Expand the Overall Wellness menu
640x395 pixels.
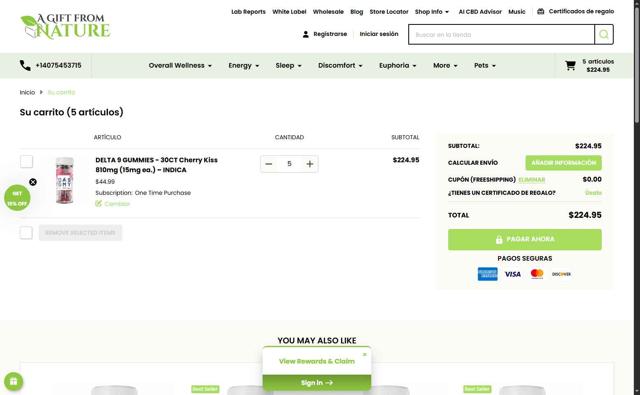pos(180,66)
